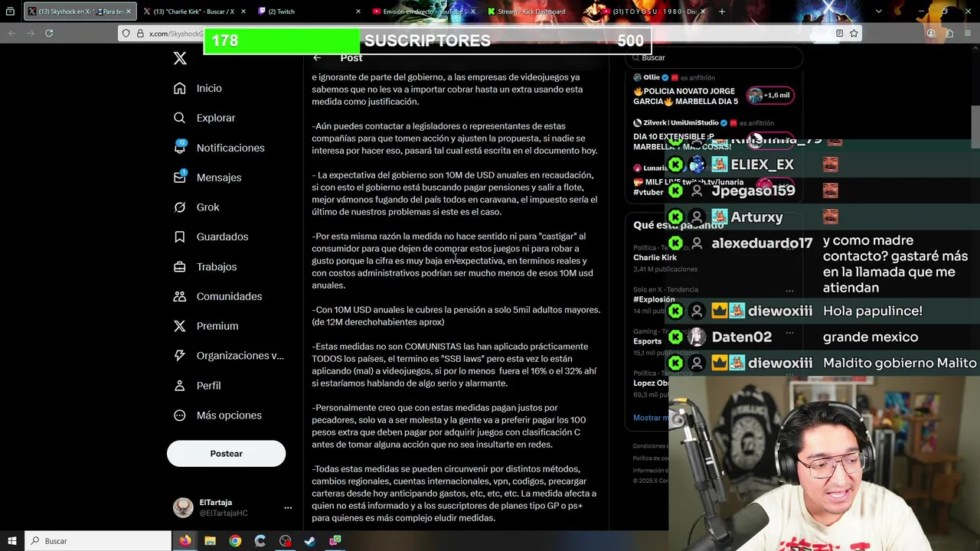Screen dimensions: 980x551
Task: Open the Firefox account icon
Action: pyautogui.click(x=931, y=33)
